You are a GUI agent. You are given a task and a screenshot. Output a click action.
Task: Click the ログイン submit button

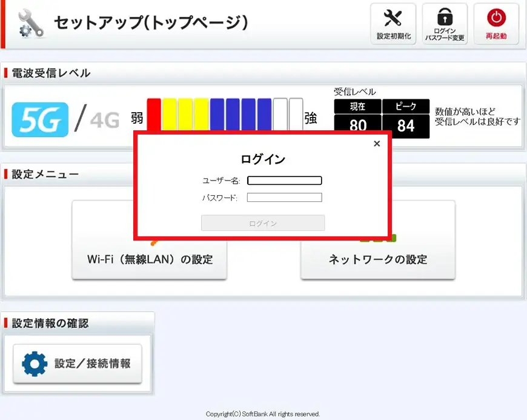tap(263, 223)
